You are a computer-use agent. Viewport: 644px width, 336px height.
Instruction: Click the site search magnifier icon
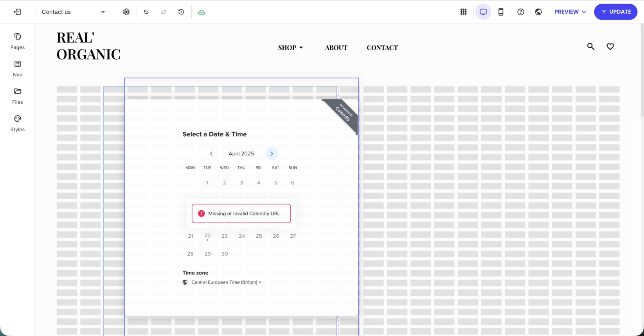(591, 47)
